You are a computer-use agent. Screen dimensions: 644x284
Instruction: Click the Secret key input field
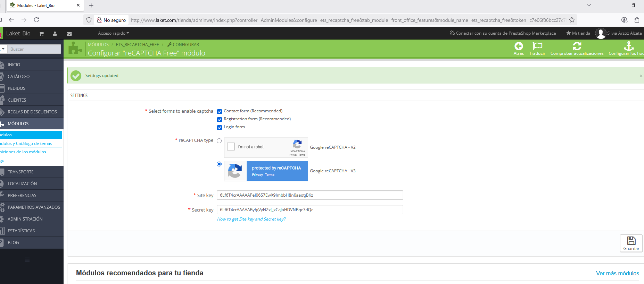point(310,210)
